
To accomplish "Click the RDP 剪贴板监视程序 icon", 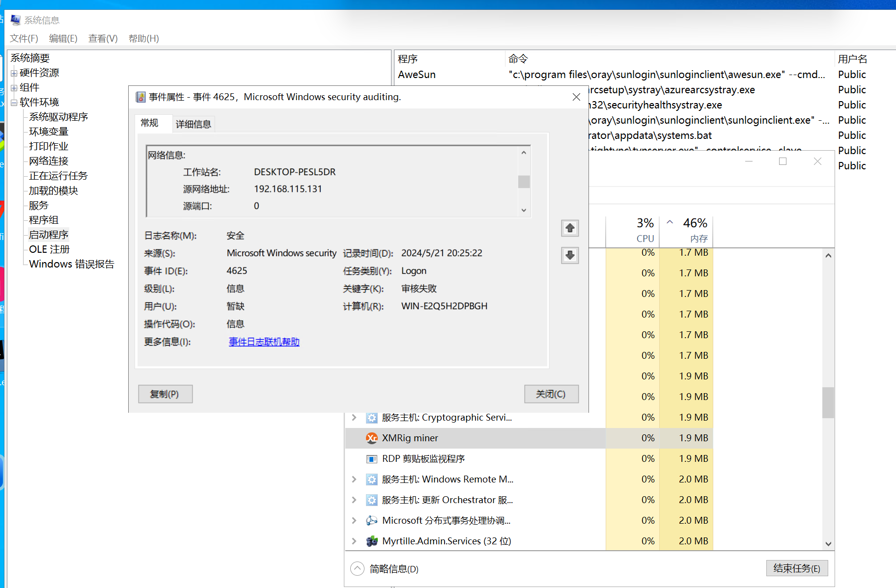I will 371,459.
